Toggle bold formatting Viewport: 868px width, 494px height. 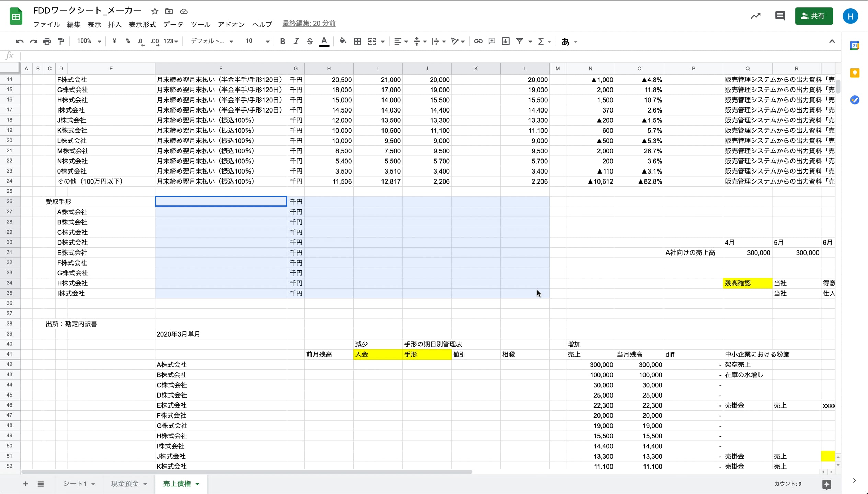tap(282, 41)
